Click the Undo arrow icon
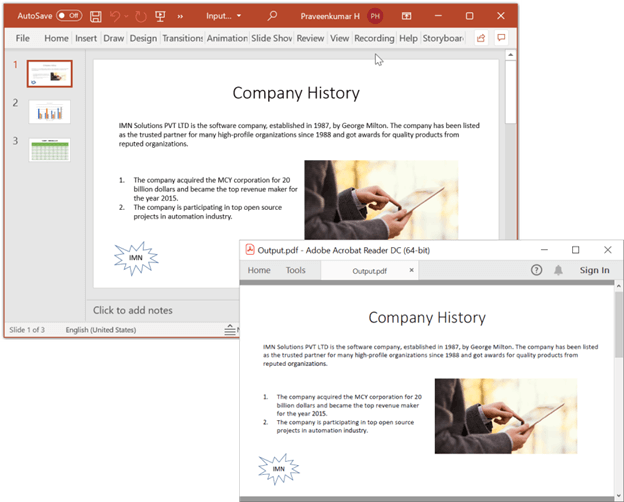The image size is (624, 502). point(117,16)
